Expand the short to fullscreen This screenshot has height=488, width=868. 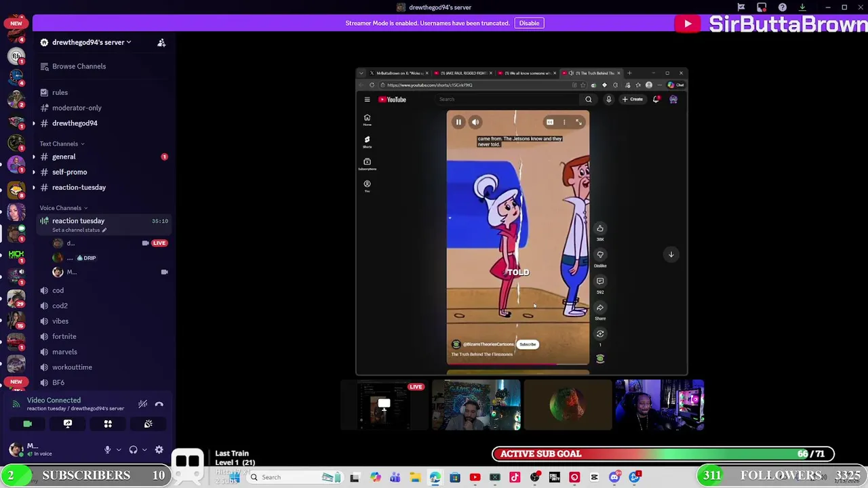pos(578,122)
